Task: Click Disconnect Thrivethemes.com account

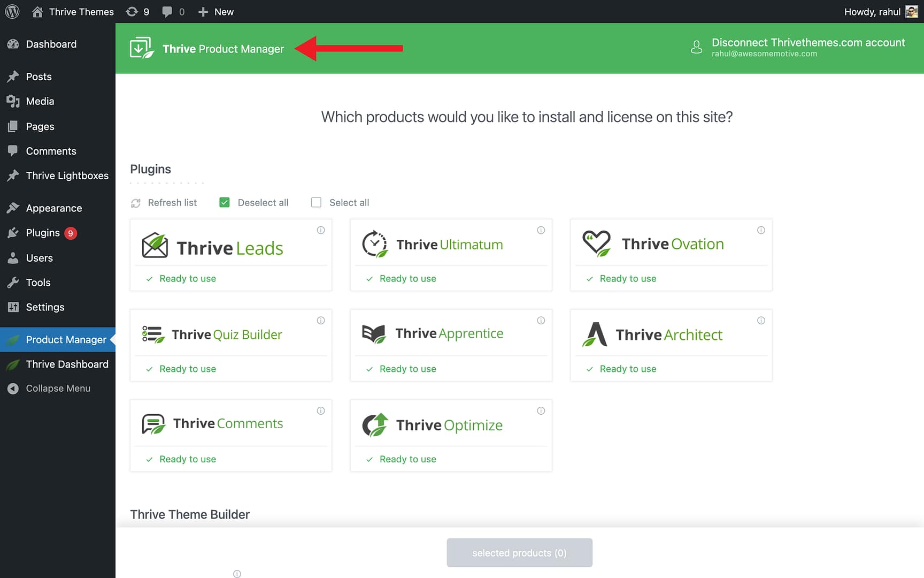Action: click(x=808, y=42)
